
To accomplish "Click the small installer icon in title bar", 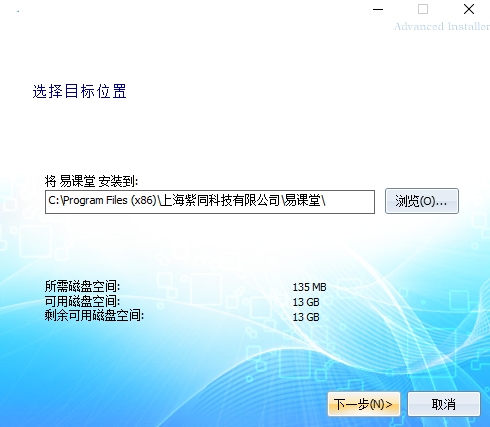I will 18,11.
